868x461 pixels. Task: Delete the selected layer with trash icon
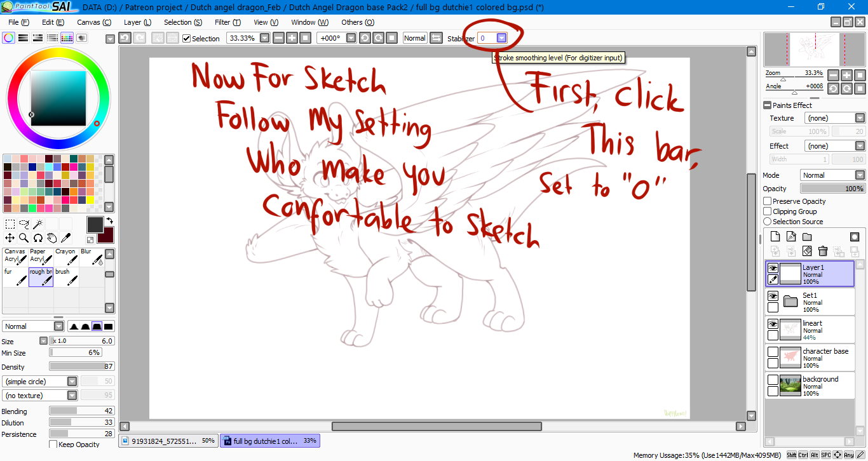point(823,251)
